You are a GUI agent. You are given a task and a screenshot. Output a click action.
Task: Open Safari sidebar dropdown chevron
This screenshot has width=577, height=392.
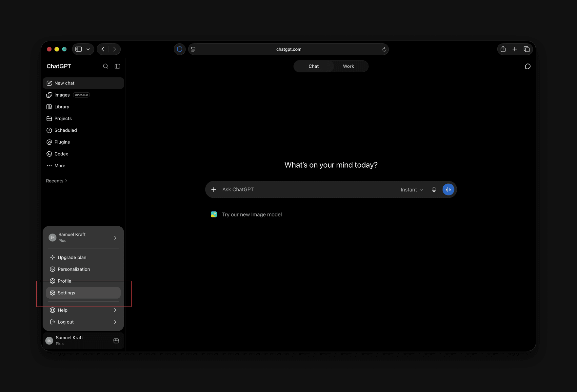[88, 49]
